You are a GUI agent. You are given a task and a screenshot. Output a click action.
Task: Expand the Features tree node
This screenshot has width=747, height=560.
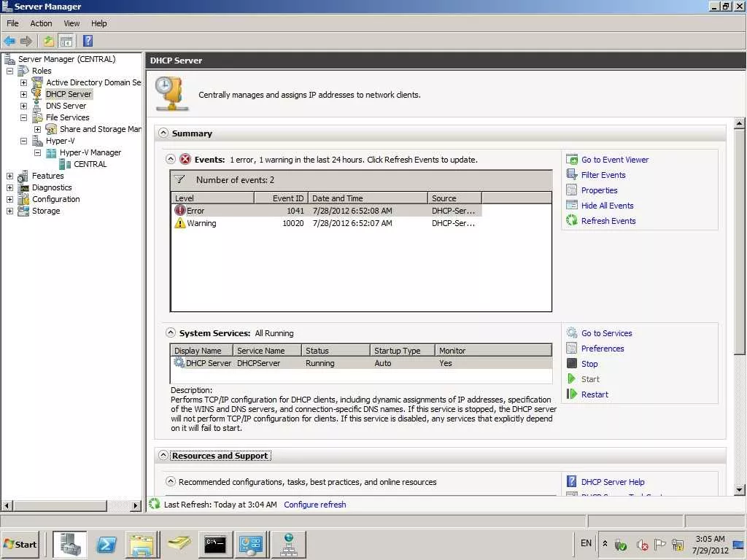tap(9, 176)
